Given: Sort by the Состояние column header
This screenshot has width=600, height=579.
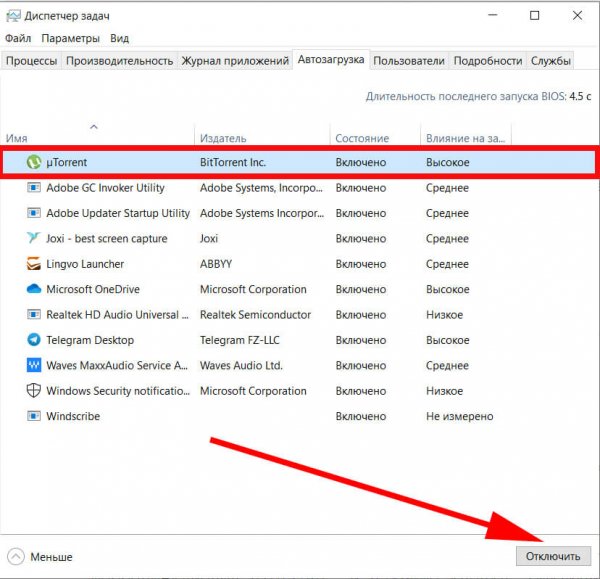Looking at the screenshot, I should pyautogui.click(x=362, y=138).
